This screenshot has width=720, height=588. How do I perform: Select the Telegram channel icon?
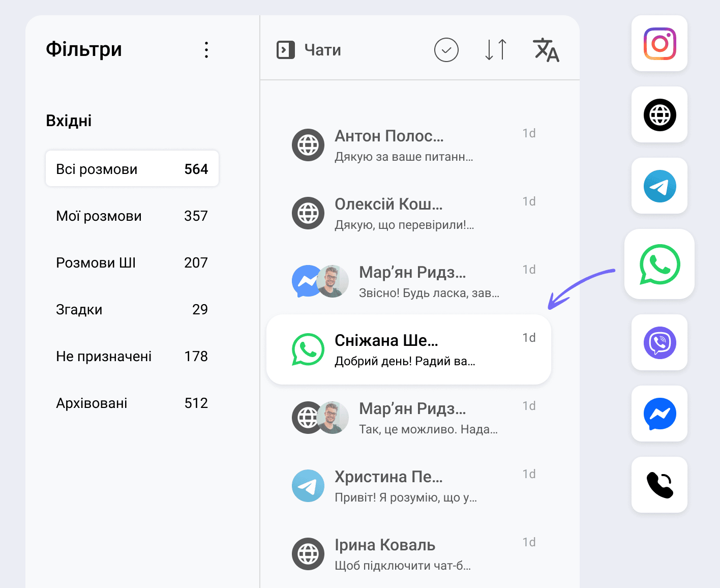pos(659,186)
